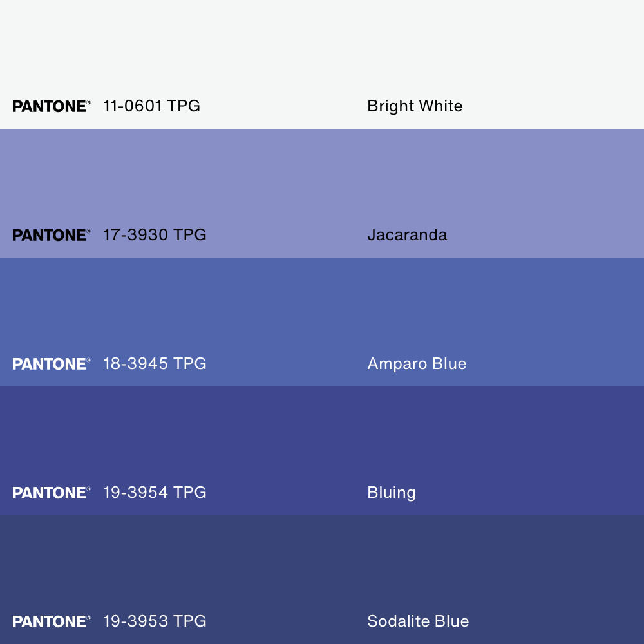
Task: Click the code 19-3954 TPG
Action: [155, 493]
